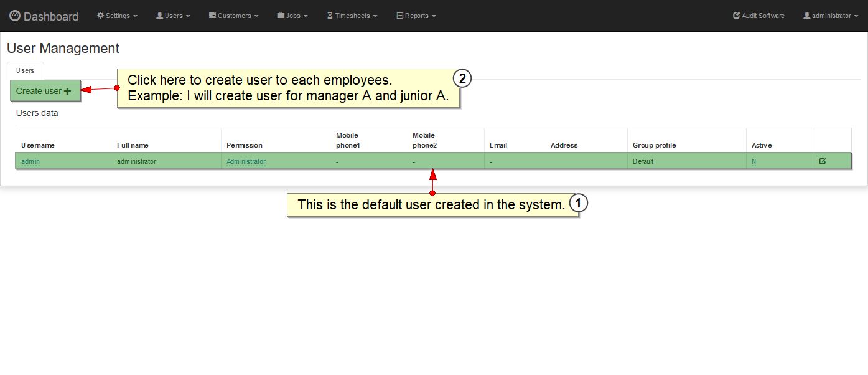
Task: Toggle the Active 'N' value for admin
Action: coord(754,162)
